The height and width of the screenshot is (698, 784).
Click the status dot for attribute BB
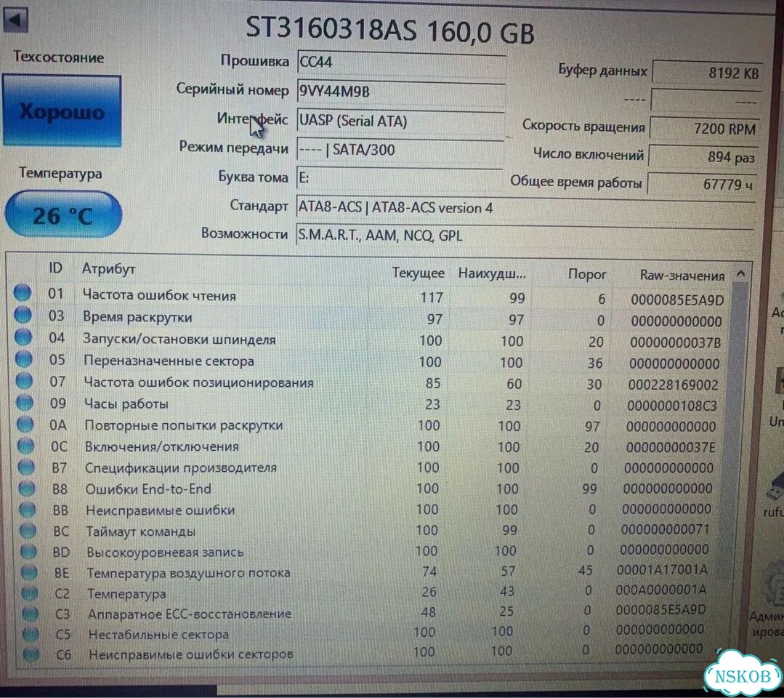pos(28,510)
